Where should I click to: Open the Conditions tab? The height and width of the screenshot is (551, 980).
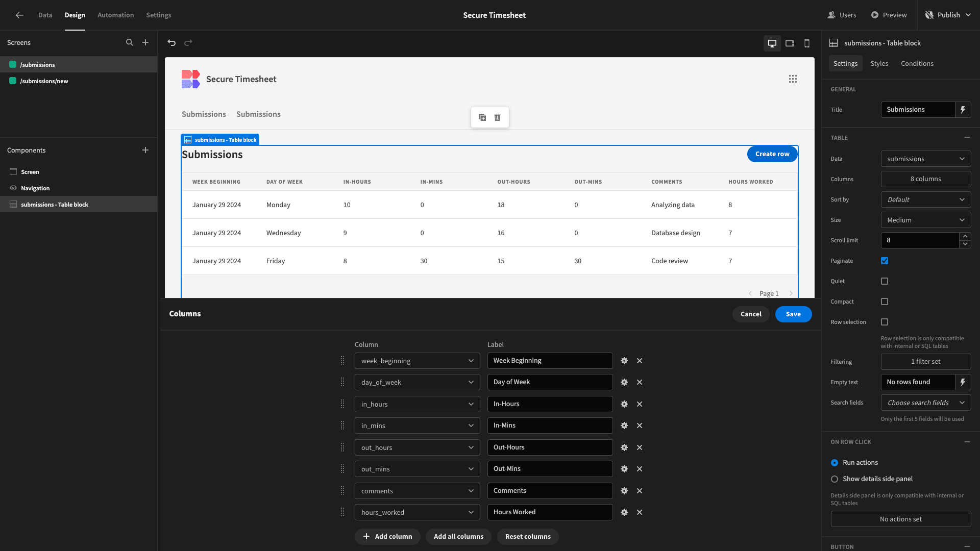tap(917, 64)
